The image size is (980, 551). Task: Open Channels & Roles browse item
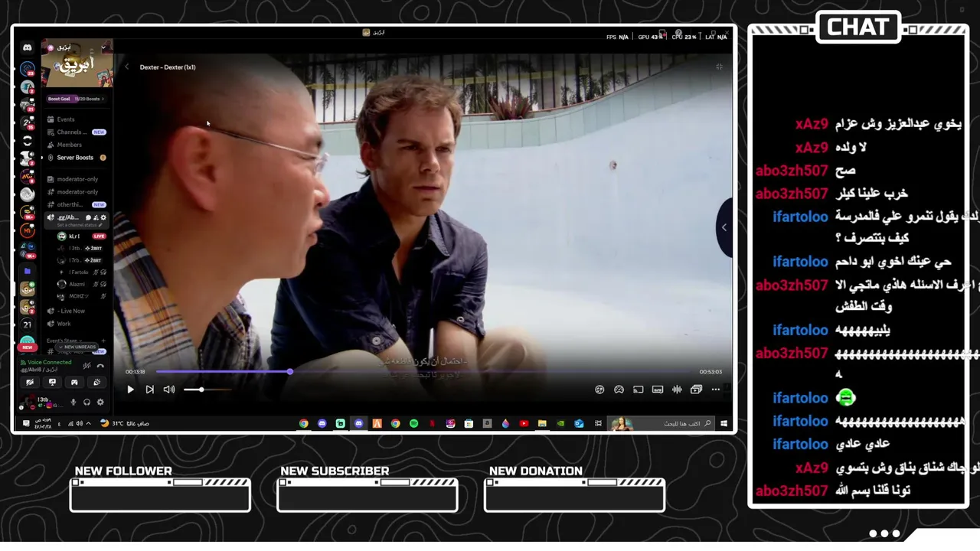pyautogui.click(x=77, y=132)
